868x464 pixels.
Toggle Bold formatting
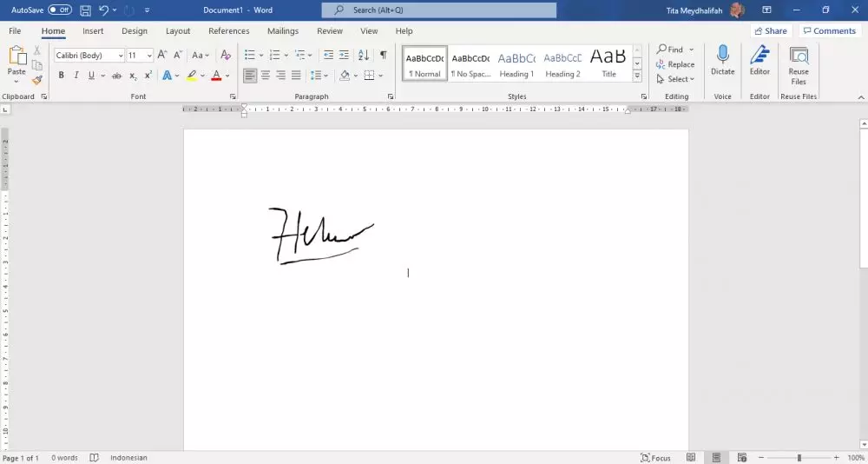pyautogui.click(x=61, y=76)
